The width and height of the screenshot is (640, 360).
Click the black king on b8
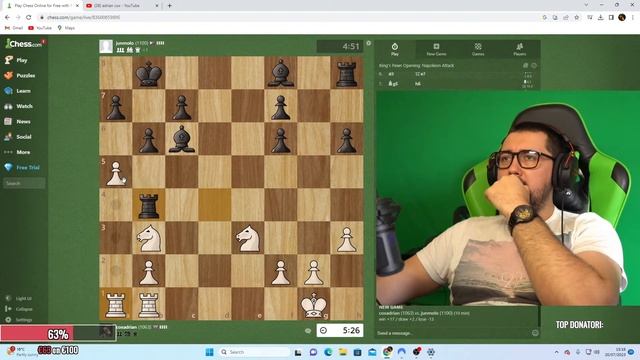[149, 73]
